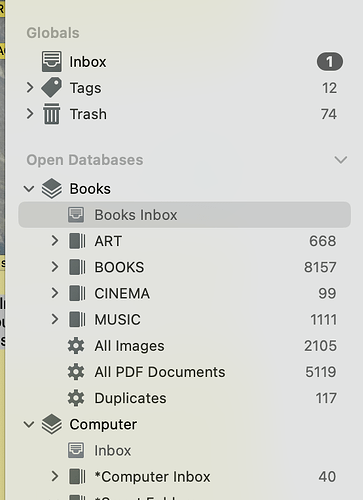The image size is (363, 500).
Task: Click the BOOKS count 8157
Action: coord(320,267)
